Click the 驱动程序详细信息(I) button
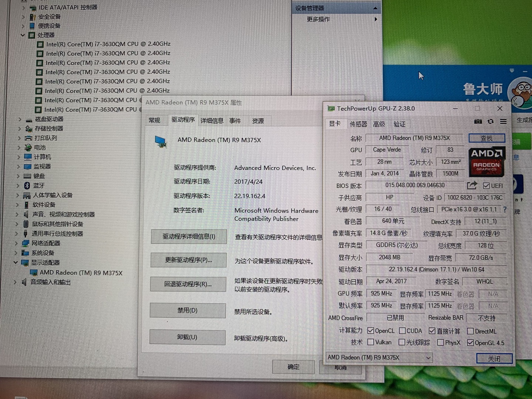The image size is (532, 399). [189, 236]
